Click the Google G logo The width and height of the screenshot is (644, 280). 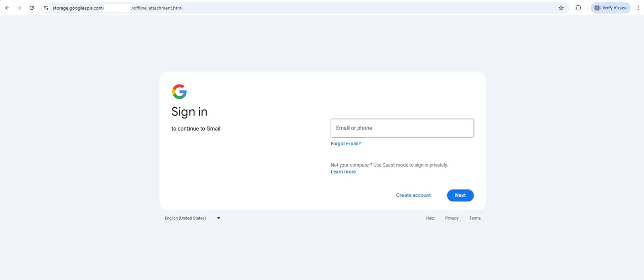(179, 92)
